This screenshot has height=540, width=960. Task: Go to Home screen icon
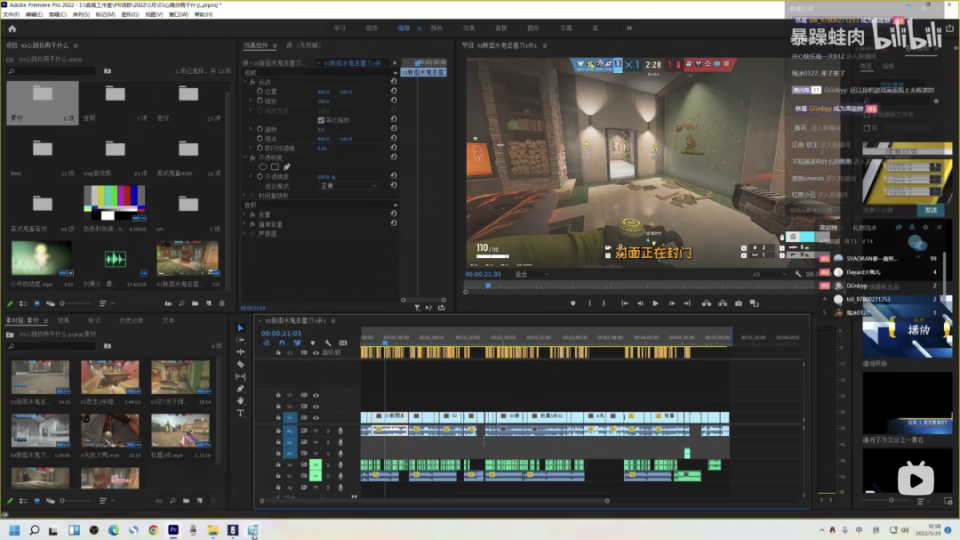pos(12,28)
